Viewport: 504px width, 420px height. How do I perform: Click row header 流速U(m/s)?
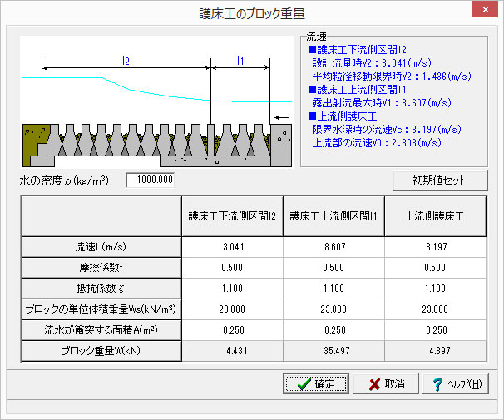[x=101, y=247]
